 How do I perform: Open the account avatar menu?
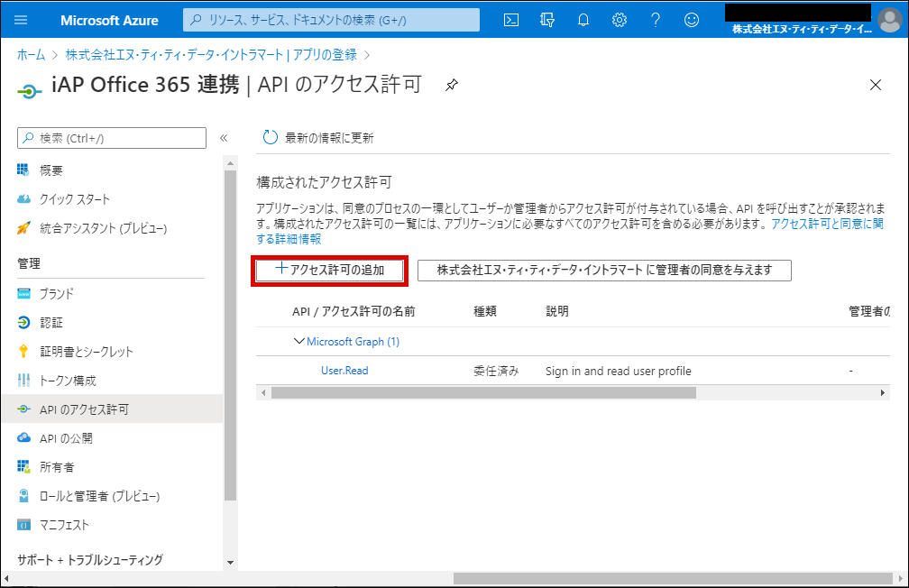tap(890, 20)
